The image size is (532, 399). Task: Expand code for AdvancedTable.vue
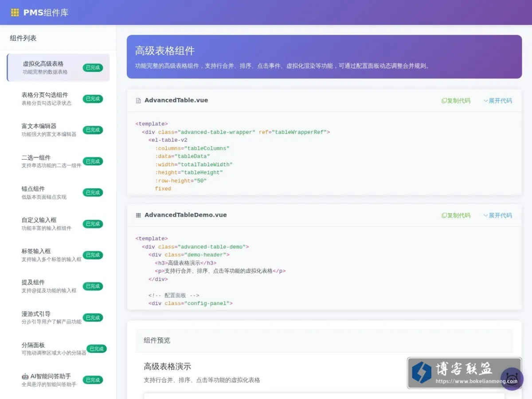click(x=497, y=101)
